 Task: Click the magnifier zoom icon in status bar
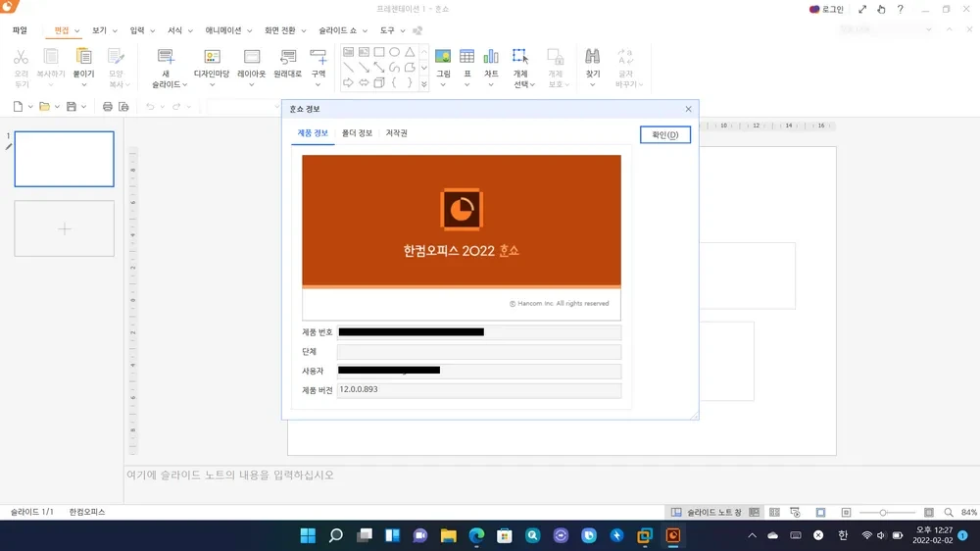(949, 512)
